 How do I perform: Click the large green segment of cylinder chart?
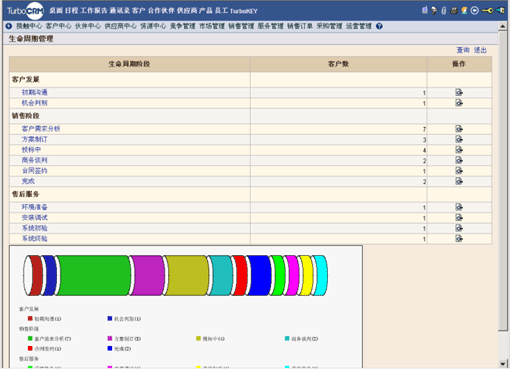pos(93,275)
